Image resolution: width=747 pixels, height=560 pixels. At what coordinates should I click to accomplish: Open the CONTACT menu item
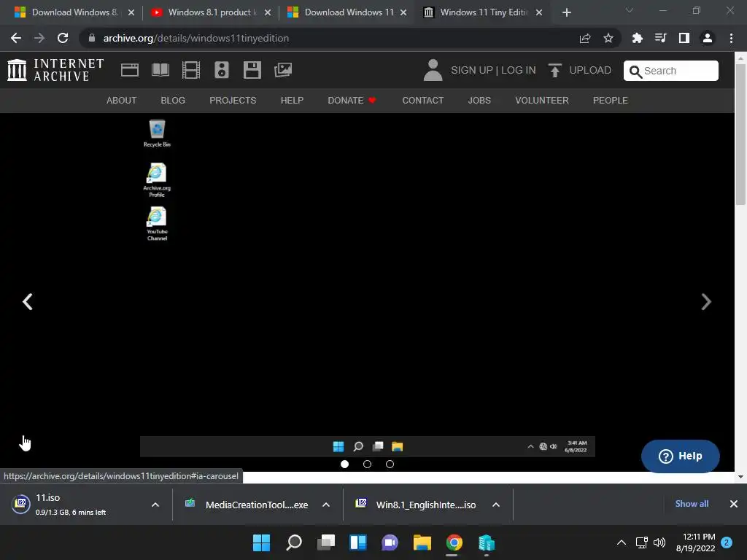(422, 101)
